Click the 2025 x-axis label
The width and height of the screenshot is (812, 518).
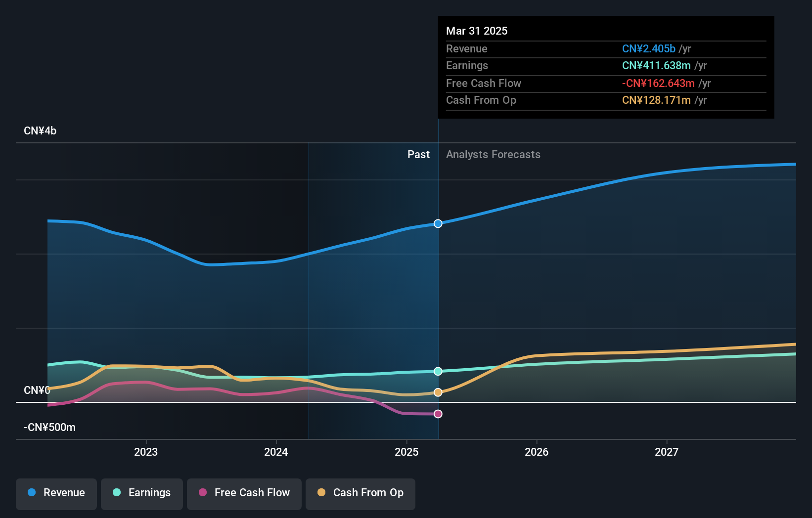pyautogui.click(x=406, y=452)
